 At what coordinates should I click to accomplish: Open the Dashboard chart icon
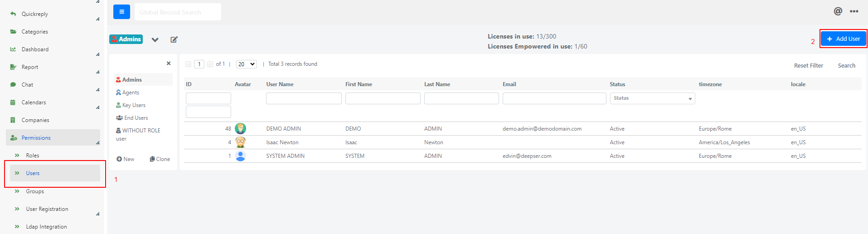[13, 49]
